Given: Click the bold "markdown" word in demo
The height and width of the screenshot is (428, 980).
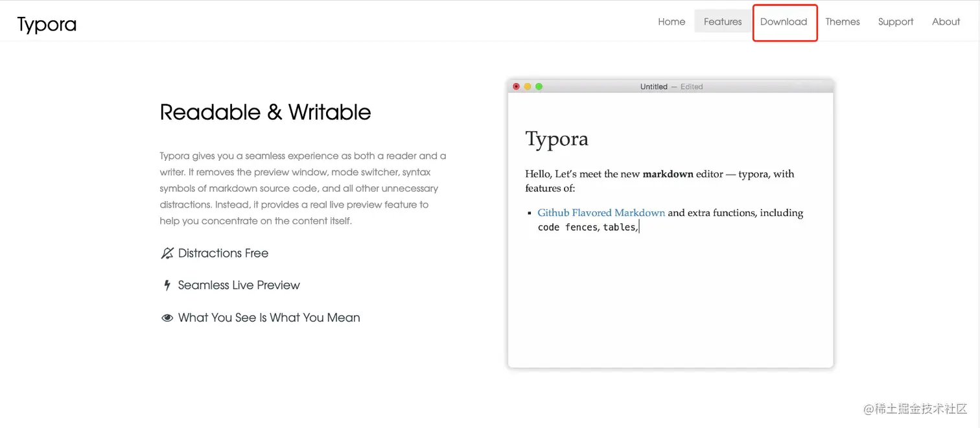Looking at the screenshot, I should tap(668, 174).
